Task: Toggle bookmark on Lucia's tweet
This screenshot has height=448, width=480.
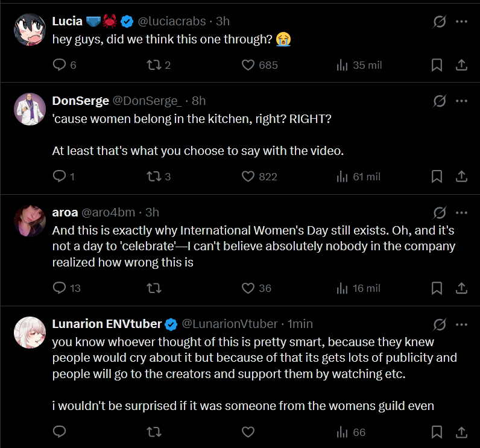Action: [437, 65]
